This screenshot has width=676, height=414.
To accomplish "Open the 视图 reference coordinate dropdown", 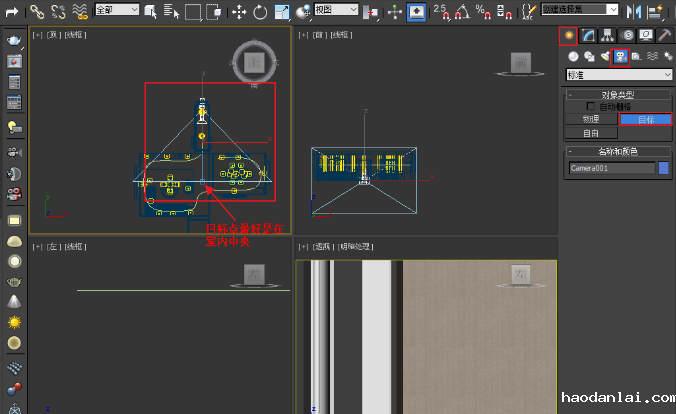I will 336,9.
